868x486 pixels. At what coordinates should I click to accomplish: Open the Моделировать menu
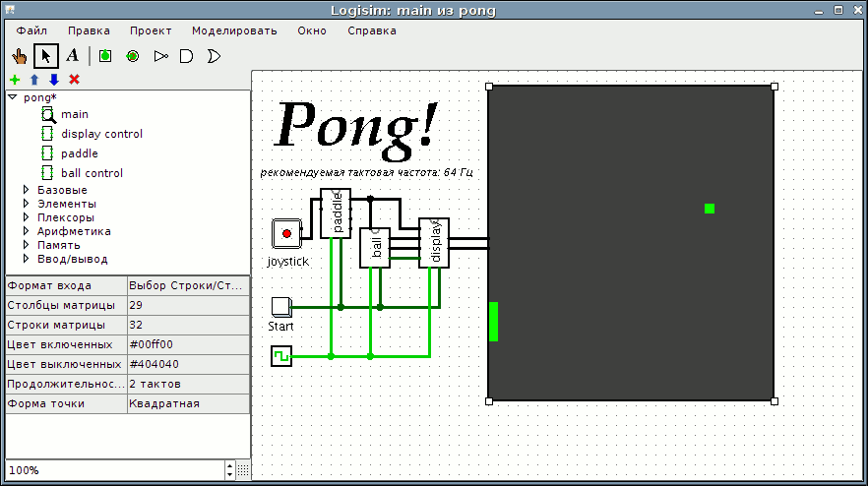click(234, 31)
